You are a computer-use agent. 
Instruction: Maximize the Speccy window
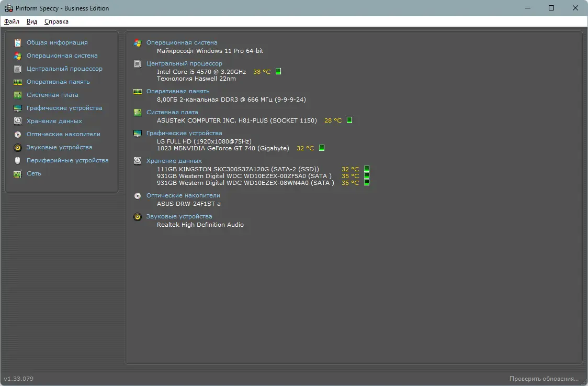tap(551, 8)
